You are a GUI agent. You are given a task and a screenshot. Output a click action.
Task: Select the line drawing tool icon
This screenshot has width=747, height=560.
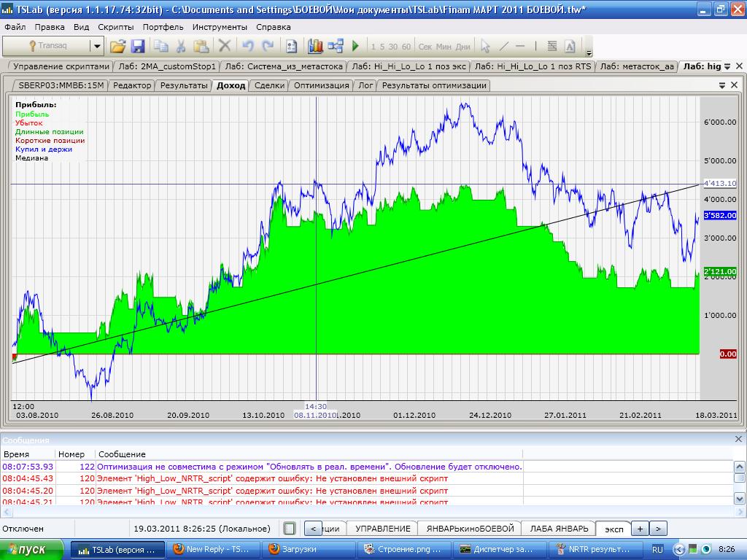(504, 47)
